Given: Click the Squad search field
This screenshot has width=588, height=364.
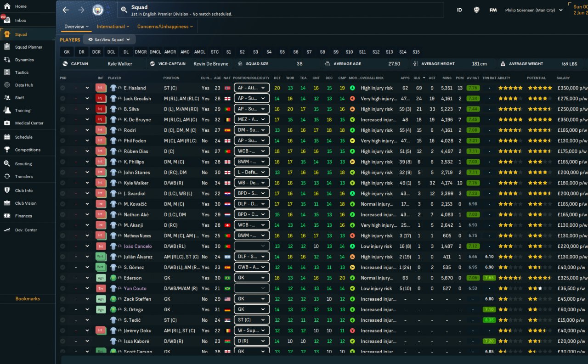Looking at the screenshot, I should point(281,10).
